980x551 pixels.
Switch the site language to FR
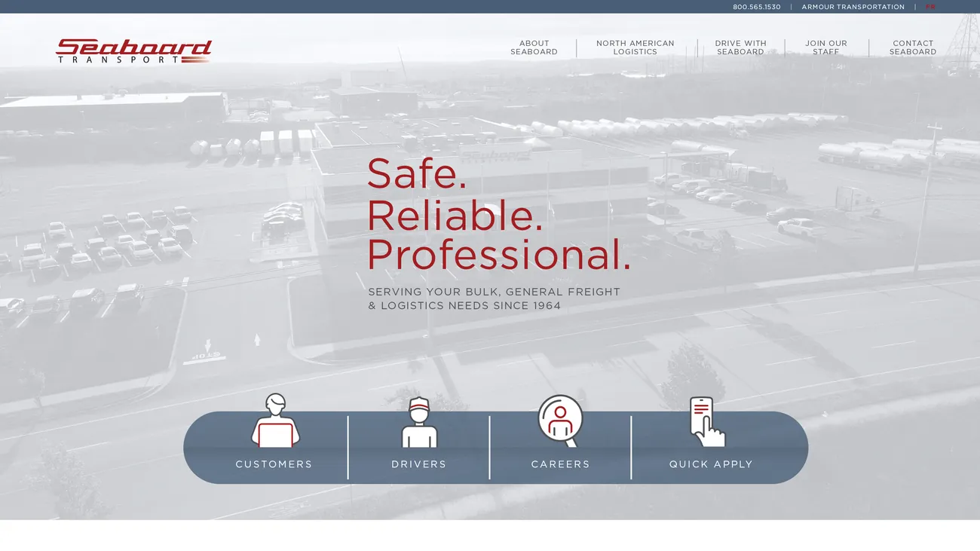coord(930,7)
